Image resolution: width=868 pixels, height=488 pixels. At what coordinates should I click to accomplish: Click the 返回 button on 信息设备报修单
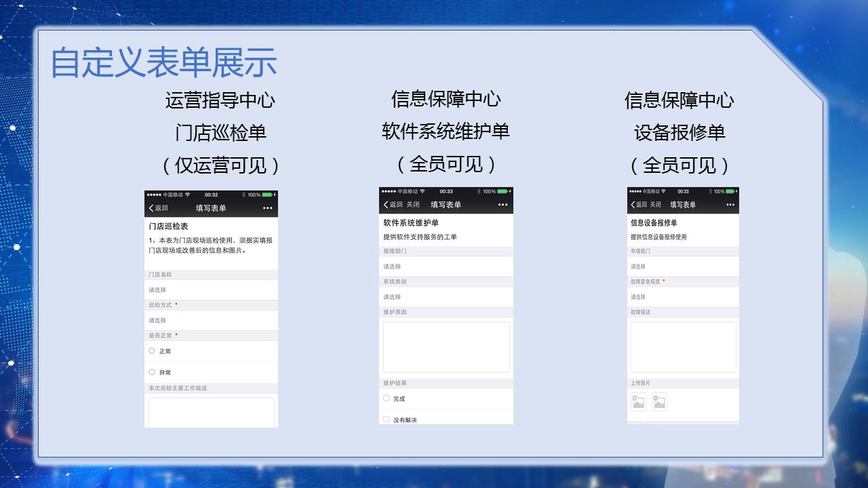coord(642,205)
